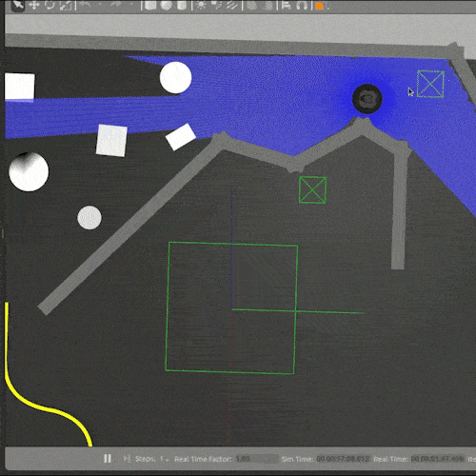Activate the scale mode tool
Viewport: 476px width, 476px height.
click(x=66, y=5)
